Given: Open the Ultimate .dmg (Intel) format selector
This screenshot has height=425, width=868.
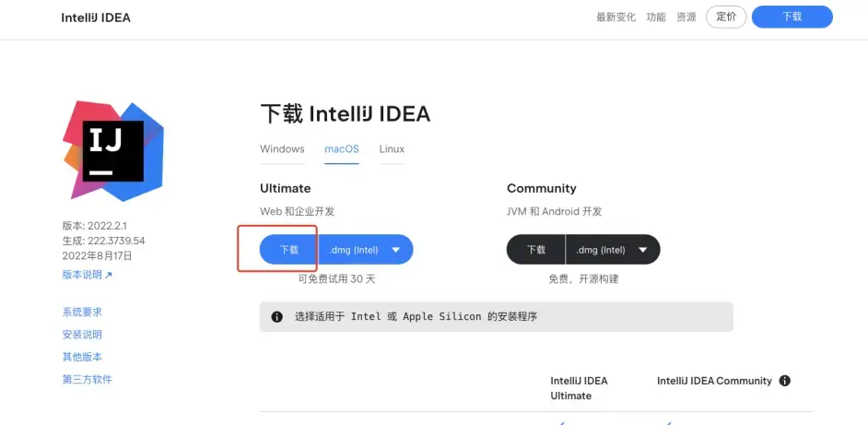Looking at the screenshot, I should click(366, 249).
